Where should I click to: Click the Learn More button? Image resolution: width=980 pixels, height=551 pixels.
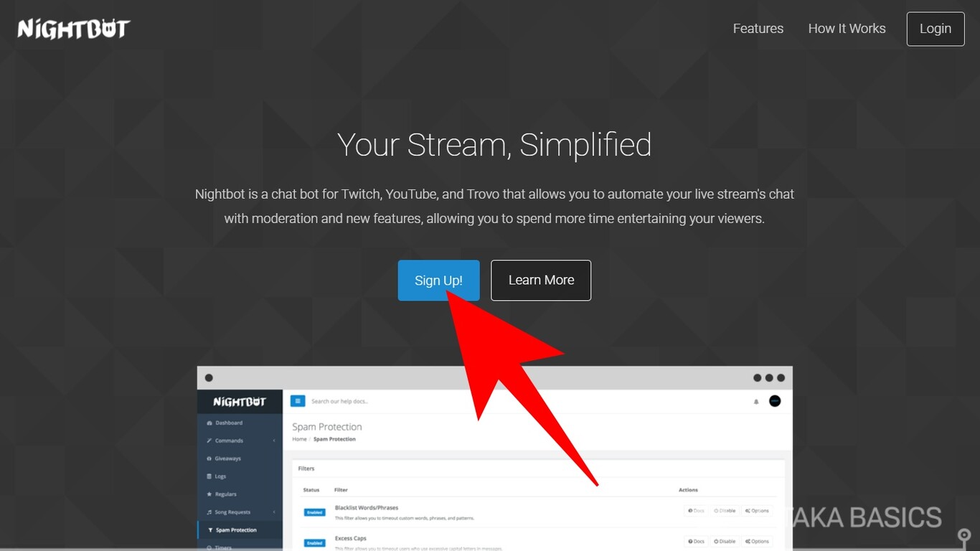pos(541,281)
